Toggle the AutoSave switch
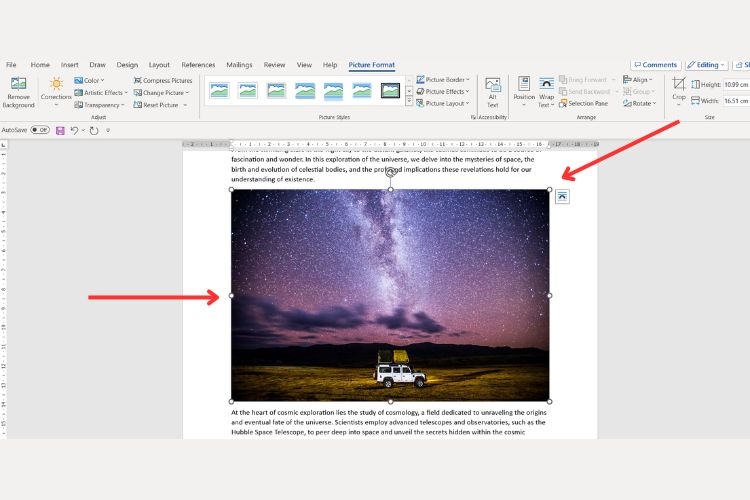The image size is (750, 500). click(40, 130)
